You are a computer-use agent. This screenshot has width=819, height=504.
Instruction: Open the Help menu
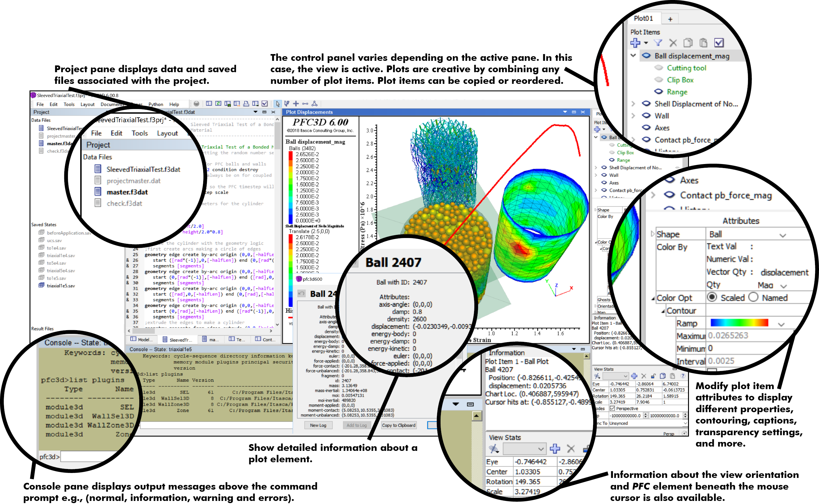pyautogui.click(x=174, y=104)
